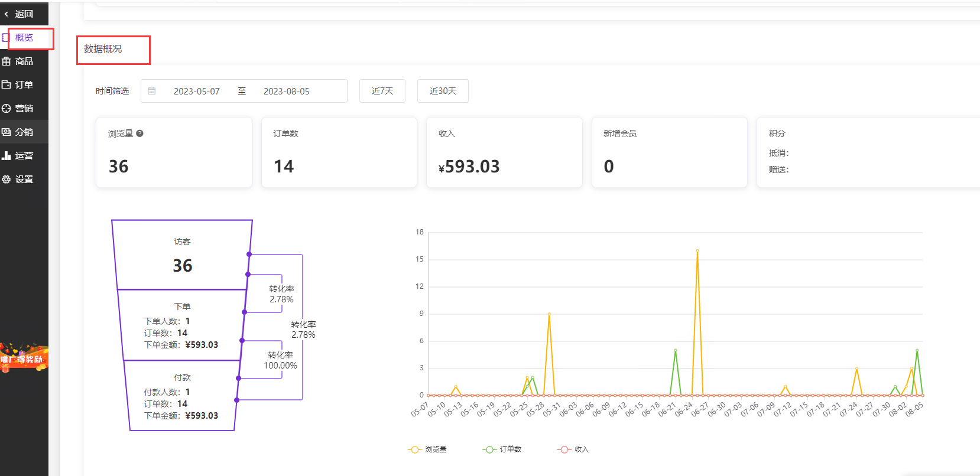Toggle the 订单数 series in chart legend
The width and height of the screenshot is (980, 476).
click(502, 449)
